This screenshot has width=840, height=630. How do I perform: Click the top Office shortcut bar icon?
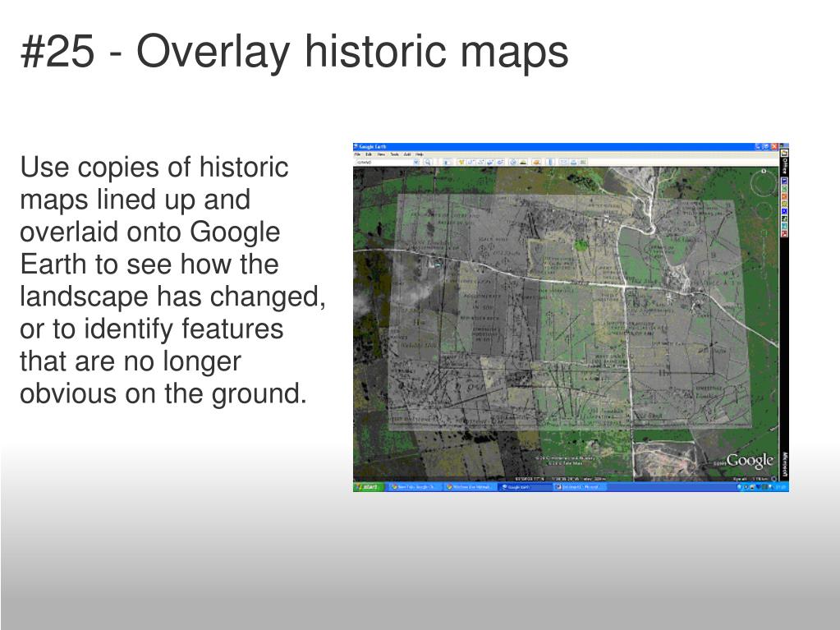784,154
